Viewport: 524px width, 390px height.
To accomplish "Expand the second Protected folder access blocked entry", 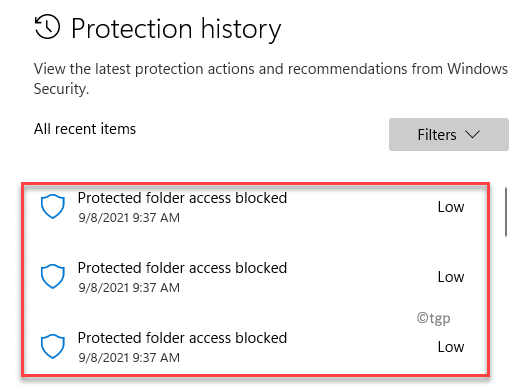I will 254,277.
